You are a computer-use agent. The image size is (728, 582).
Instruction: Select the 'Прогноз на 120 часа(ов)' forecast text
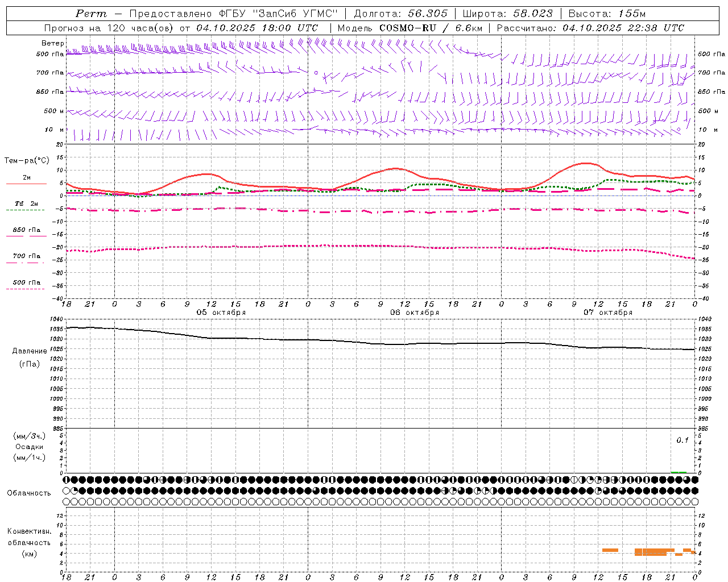109,28
